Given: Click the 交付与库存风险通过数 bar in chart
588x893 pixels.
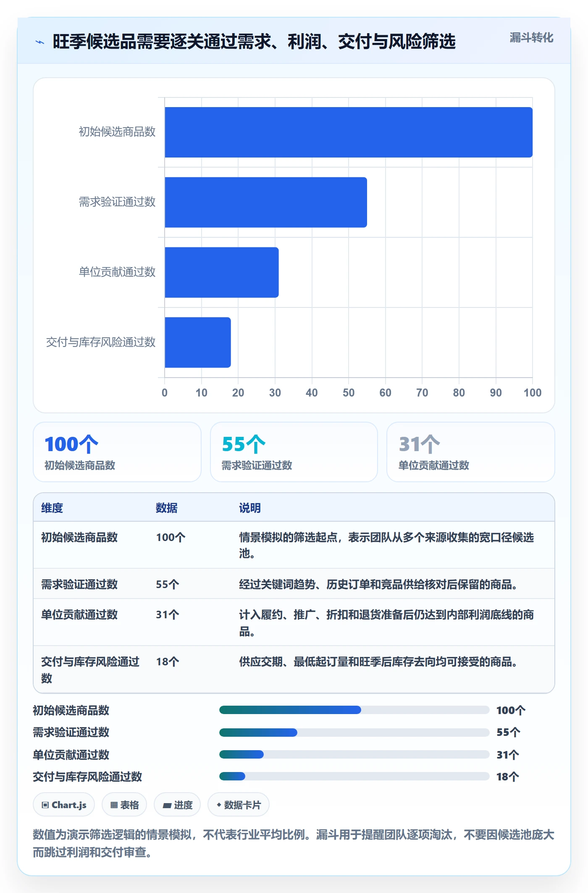Looking at the screenshot, I should point(198,342).
